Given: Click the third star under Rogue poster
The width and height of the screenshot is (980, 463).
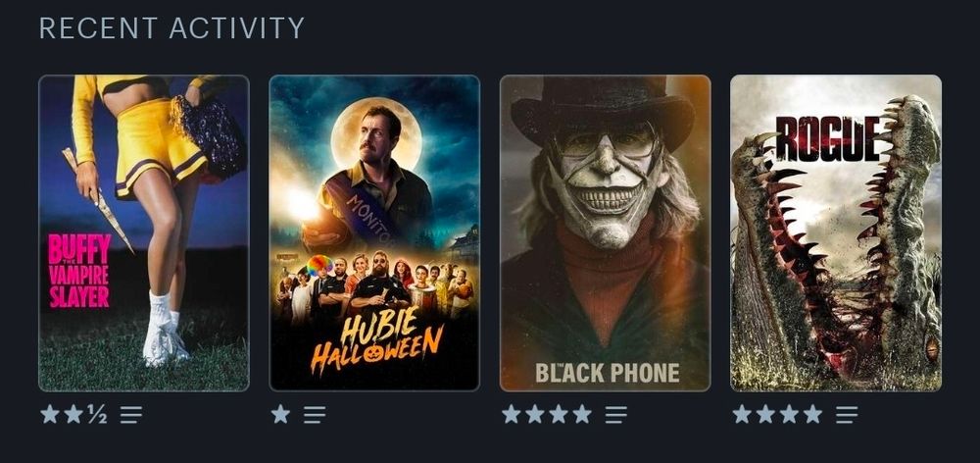Looking at the screenshot, I should point(789,414).
